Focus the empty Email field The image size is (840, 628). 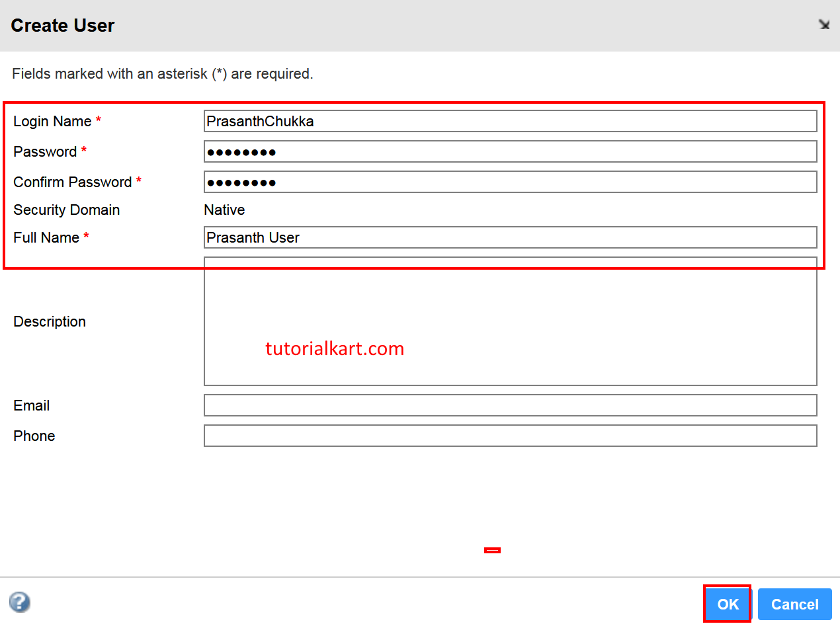(509, 405)
